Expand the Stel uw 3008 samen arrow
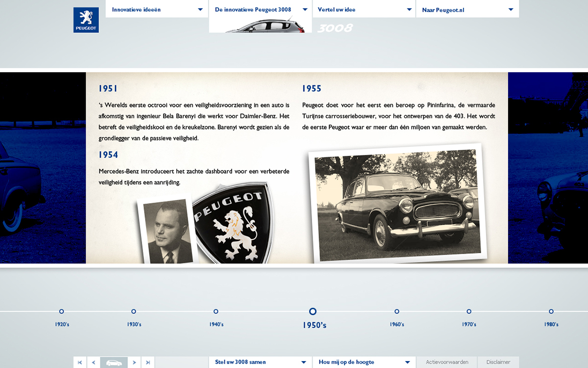The width and height of the screenshot is (588, 368). 304,363
